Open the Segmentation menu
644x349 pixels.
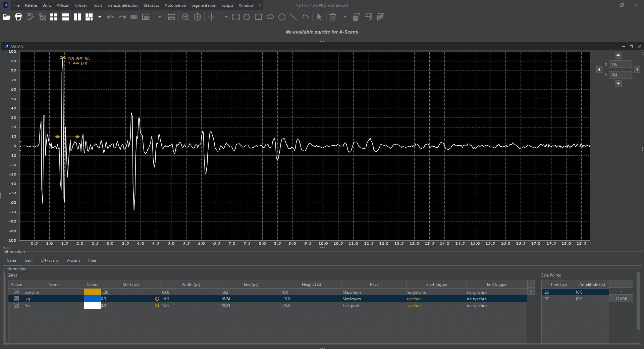coord(204,5)
